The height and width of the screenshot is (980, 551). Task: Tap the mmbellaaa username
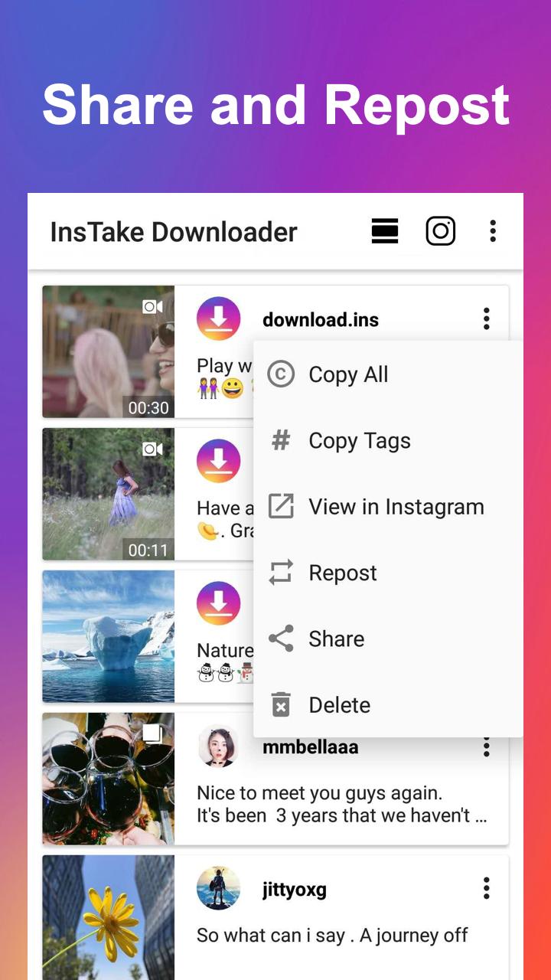tap(311, 747)
